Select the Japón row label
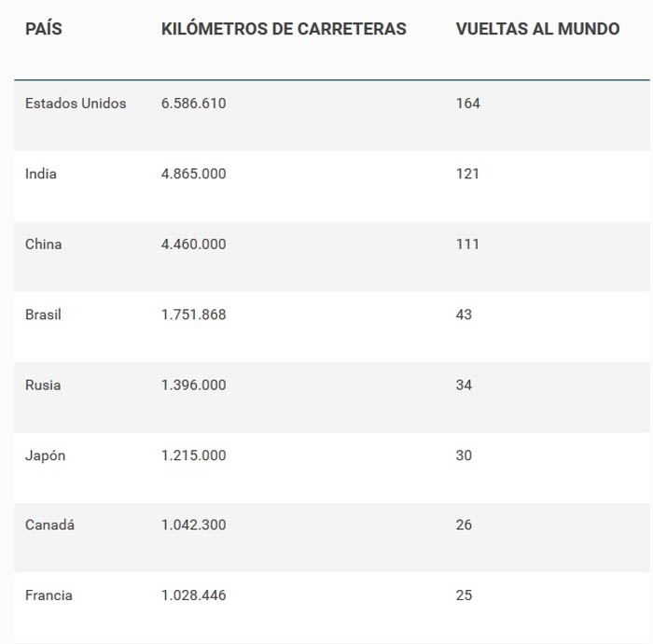The height and width of the screenshot is (644, 653). click(x=45, y=455)
